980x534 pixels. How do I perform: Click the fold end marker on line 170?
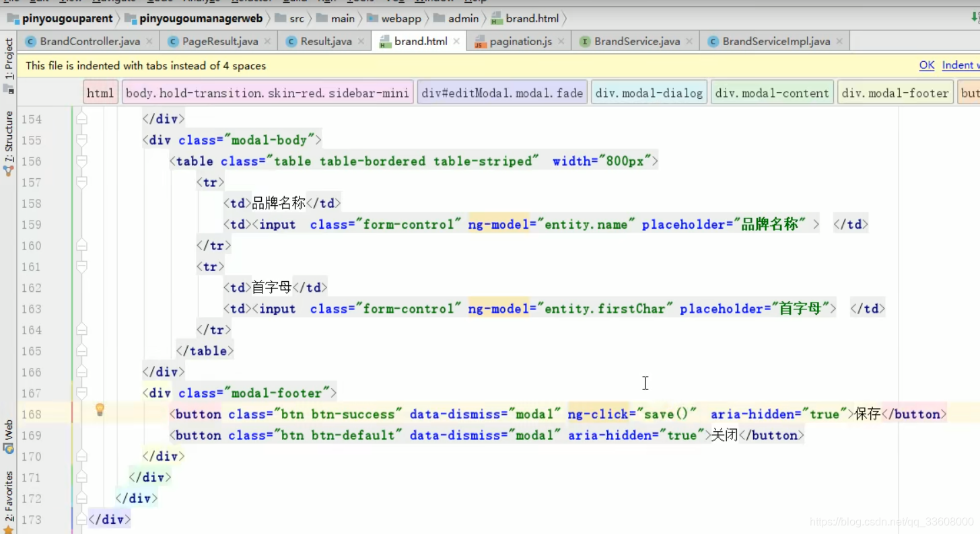81,457
